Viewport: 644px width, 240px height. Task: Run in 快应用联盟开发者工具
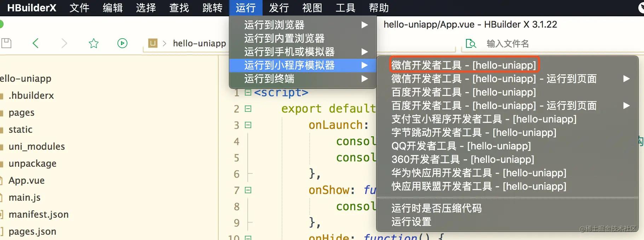(507, 186)
